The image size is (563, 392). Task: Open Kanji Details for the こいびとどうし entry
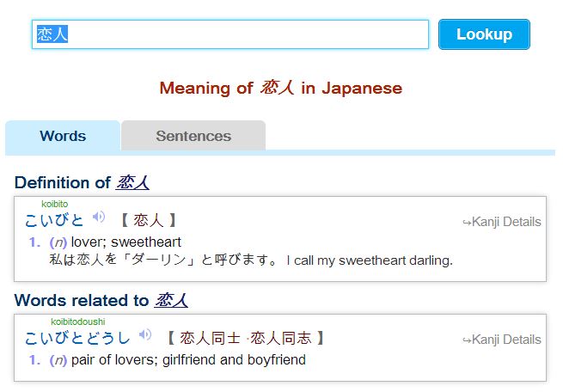(x=502, y=340)
